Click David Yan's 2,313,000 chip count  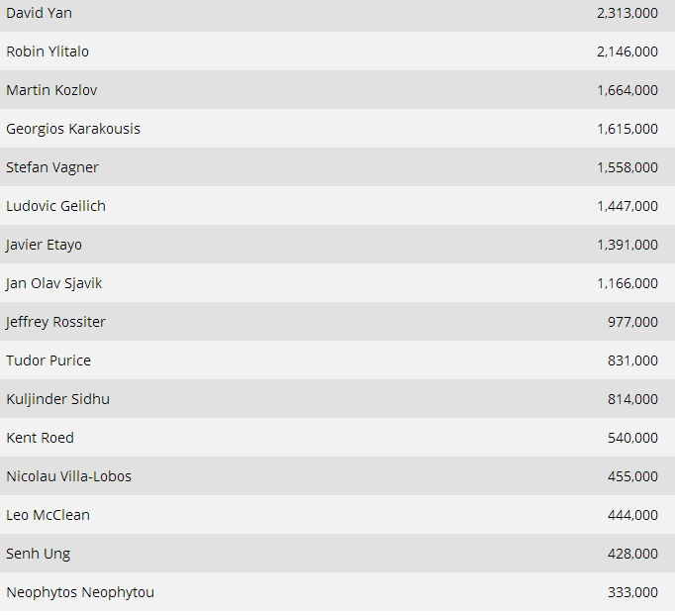[x=627, y=13]
